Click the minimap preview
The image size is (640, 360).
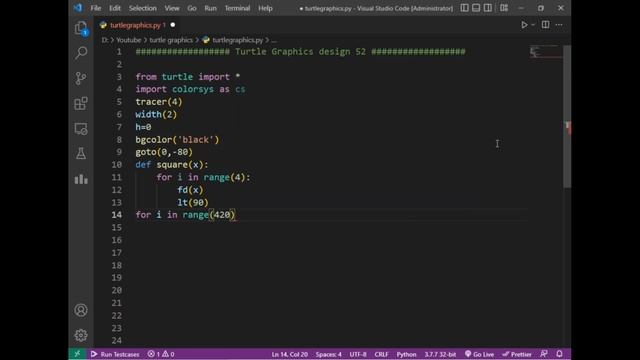point(546,52)
